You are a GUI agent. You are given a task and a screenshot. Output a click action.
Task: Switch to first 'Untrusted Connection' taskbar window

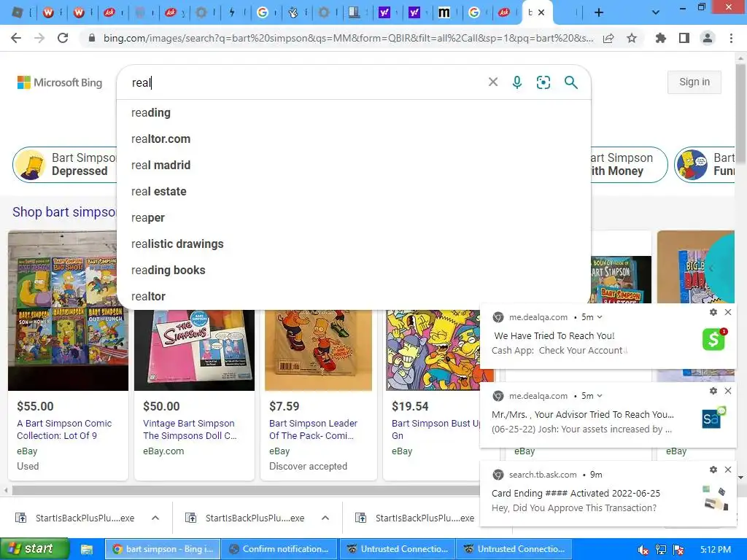point(398,549)
